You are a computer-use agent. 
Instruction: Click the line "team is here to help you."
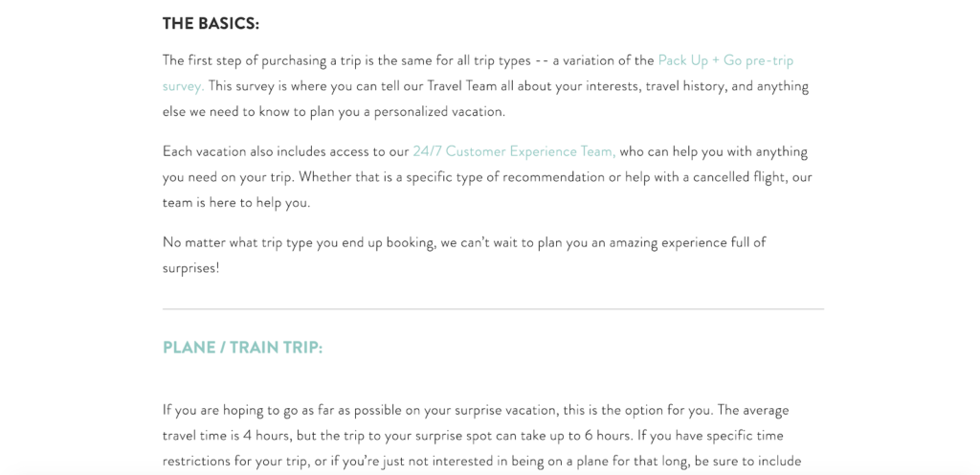236,203
